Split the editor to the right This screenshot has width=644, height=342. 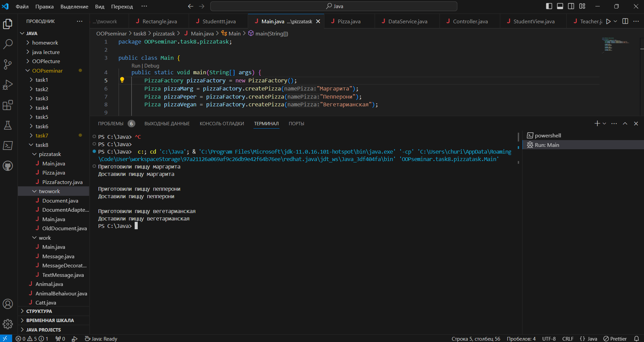[625, 21]
